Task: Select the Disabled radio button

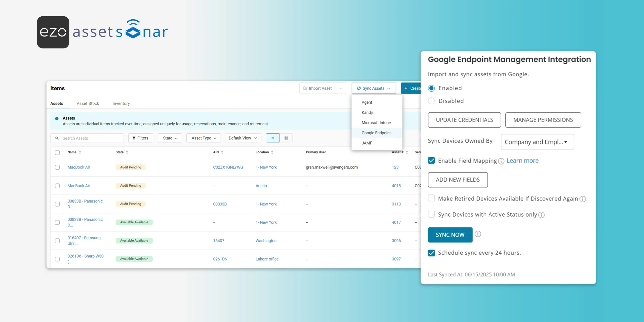Action: pos(431,101)
